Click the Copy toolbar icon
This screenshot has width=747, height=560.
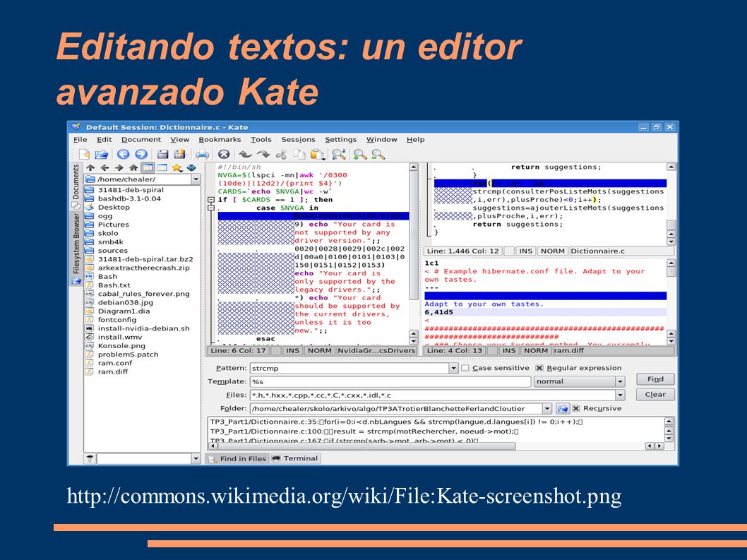click(x=299, y=155)
